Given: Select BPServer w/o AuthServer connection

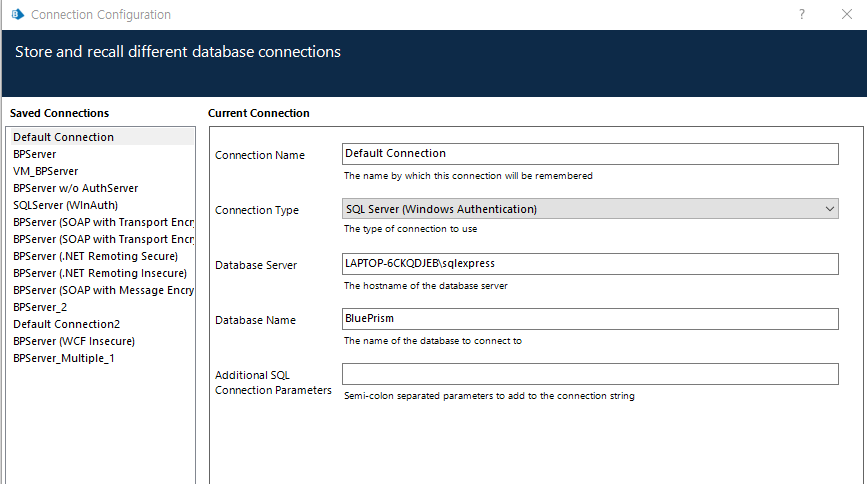Looking at the screenshot, I should (101, 188).
